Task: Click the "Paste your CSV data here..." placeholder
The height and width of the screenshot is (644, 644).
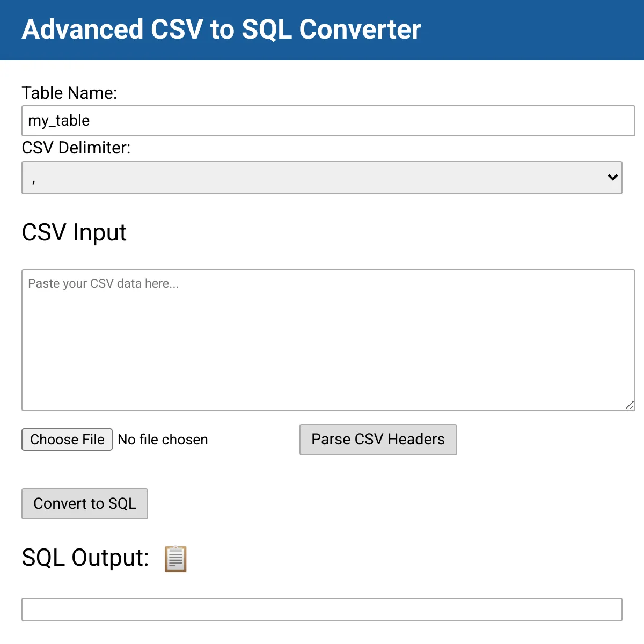Action: tap(103, 284)
